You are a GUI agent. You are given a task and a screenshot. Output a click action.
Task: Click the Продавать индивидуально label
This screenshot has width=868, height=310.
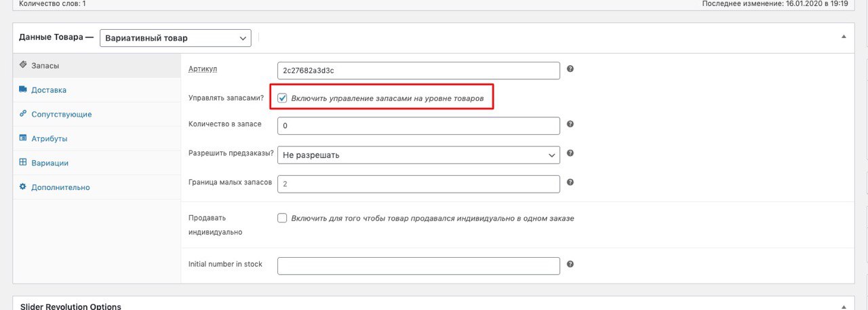(217, 225)
